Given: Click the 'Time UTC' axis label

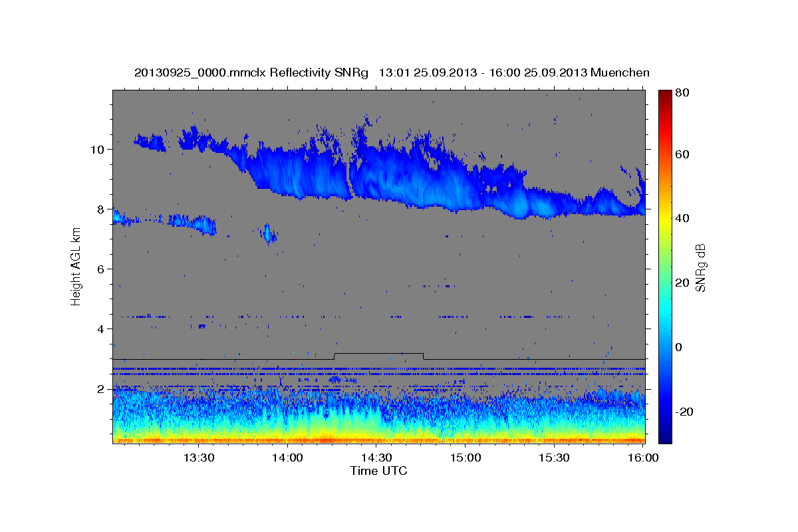Looking at the screenshot, I should pyautogui.click(x=378, y=471).
